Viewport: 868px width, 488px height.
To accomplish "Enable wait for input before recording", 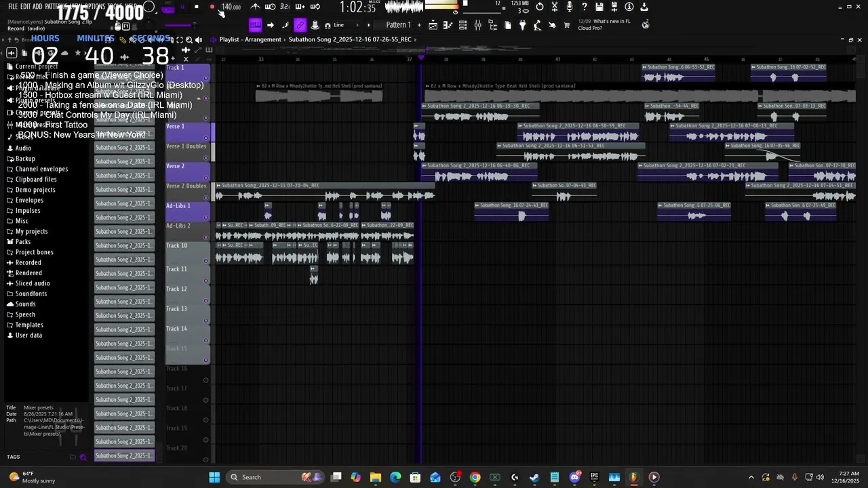I will coord(271,7).
